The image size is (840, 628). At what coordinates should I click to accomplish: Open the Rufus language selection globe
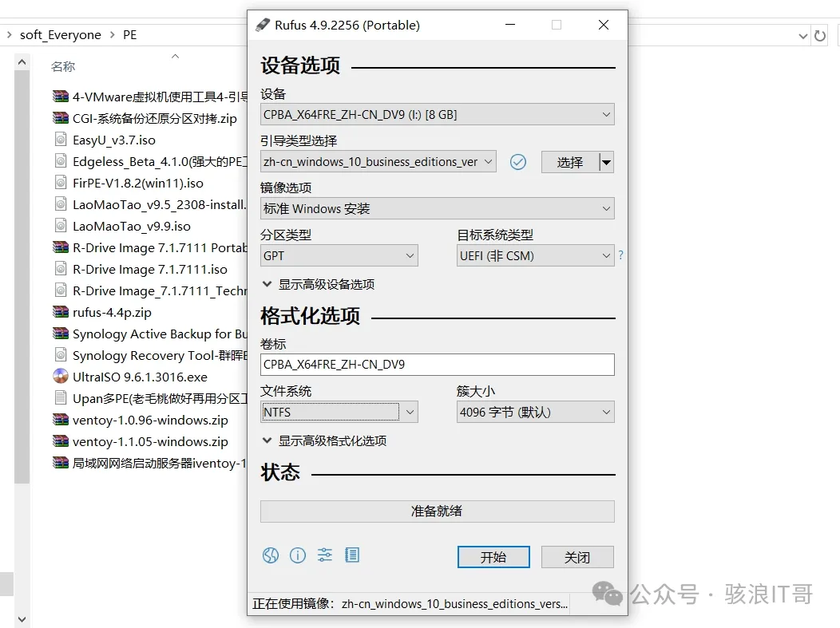point(270,555)
